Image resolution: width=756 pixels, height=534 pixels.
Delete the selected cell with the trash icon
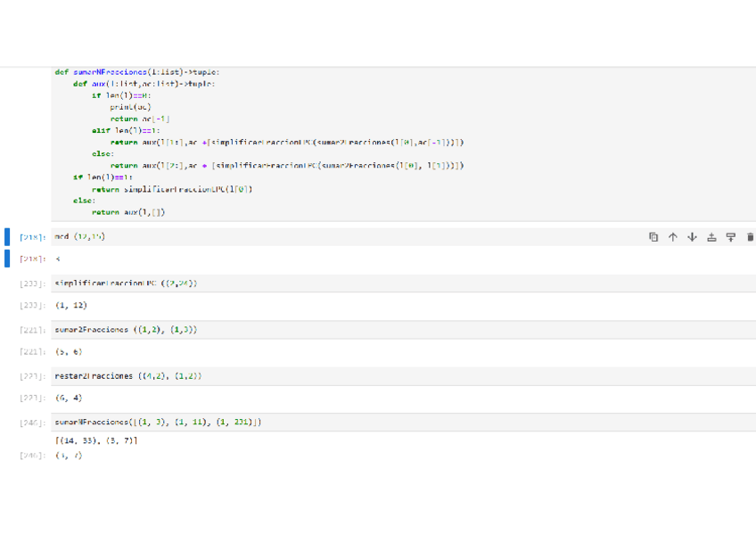[750, 237]
